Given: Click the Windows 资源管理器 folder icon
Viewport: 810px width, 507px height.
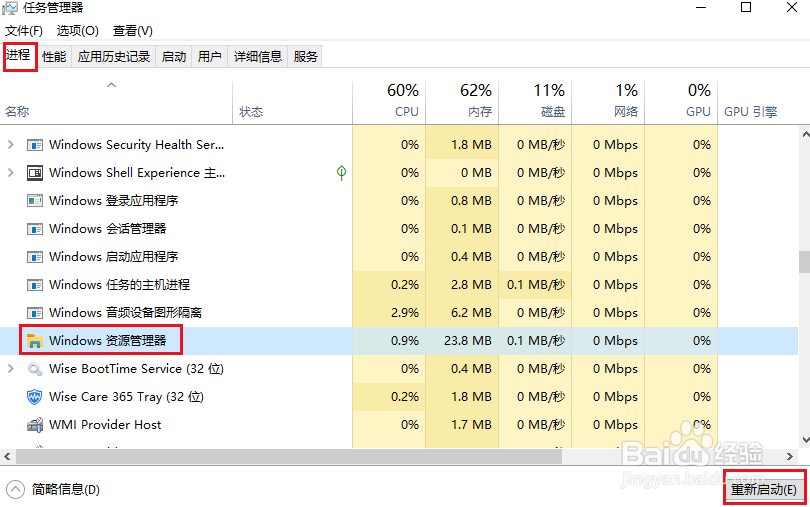Looking at the screenshot, I should coord(35,341).
